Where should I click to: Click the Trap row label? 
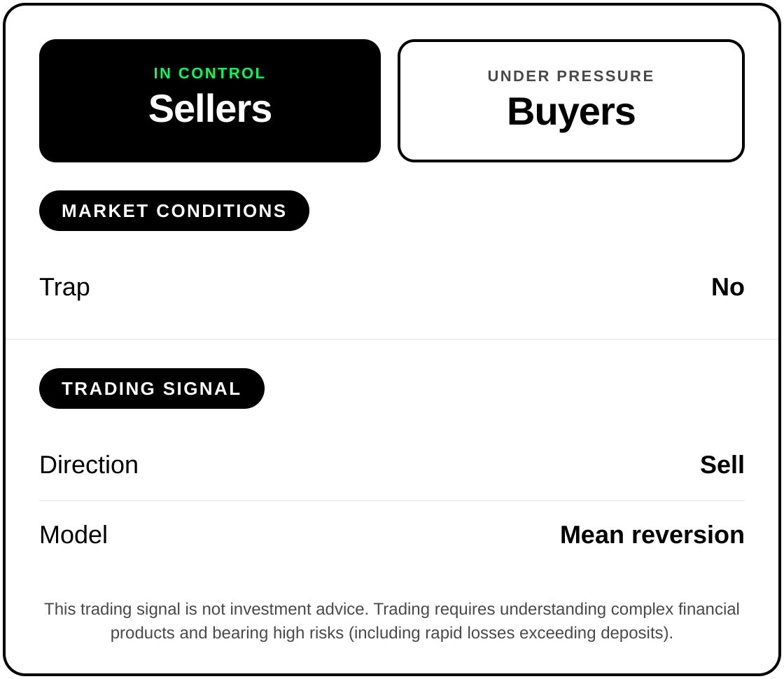(64, 287)
